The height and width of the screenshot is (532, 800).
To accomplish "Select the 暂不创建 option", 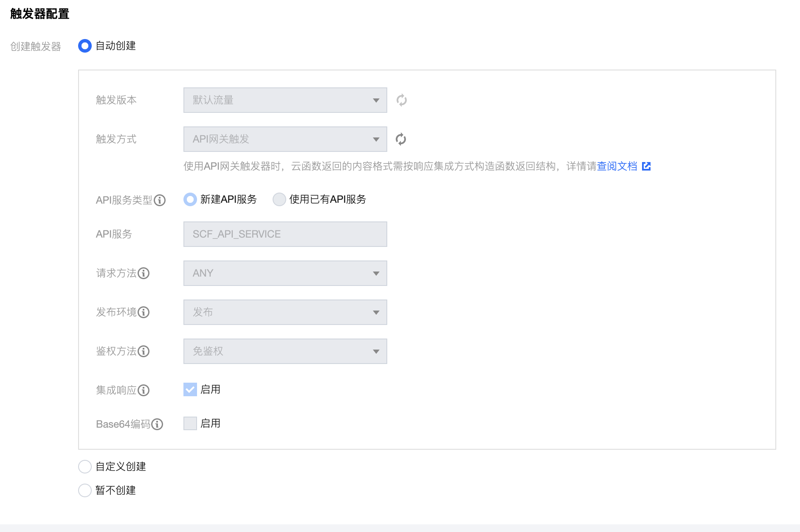I will pyautogui.click(x=85, y=490).
